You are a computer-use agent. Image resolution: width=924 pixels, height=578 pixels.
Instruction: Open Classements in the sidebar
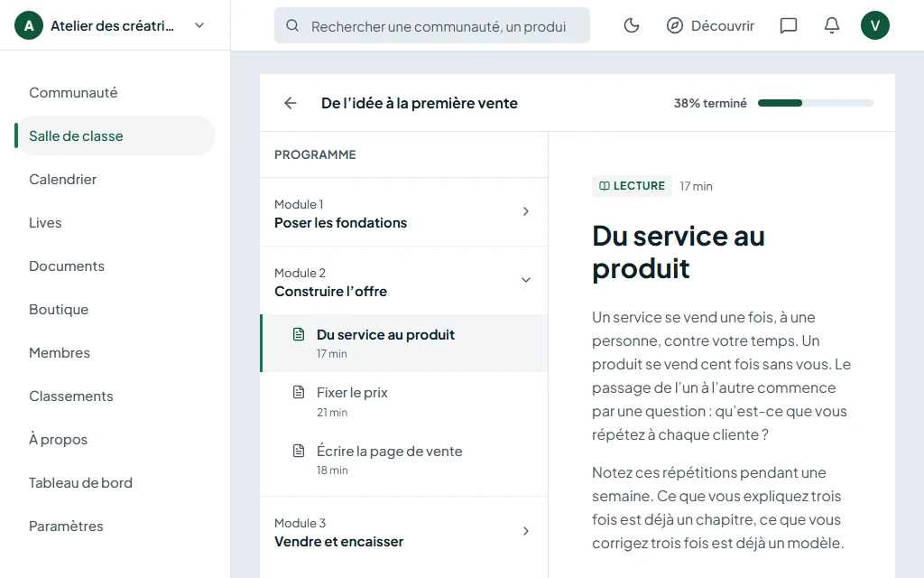point(115,396)
